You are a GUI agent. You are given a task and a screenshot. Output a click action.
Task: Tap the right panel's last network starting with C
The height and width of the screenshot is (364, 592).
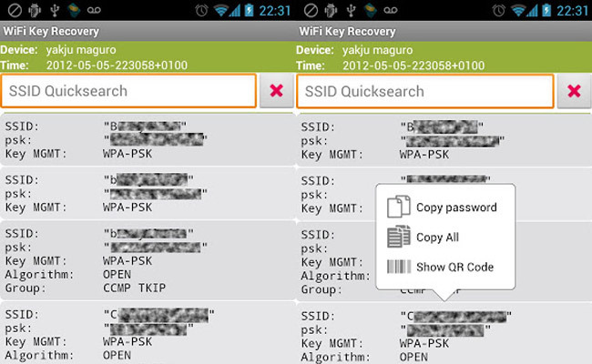(444, 333)
